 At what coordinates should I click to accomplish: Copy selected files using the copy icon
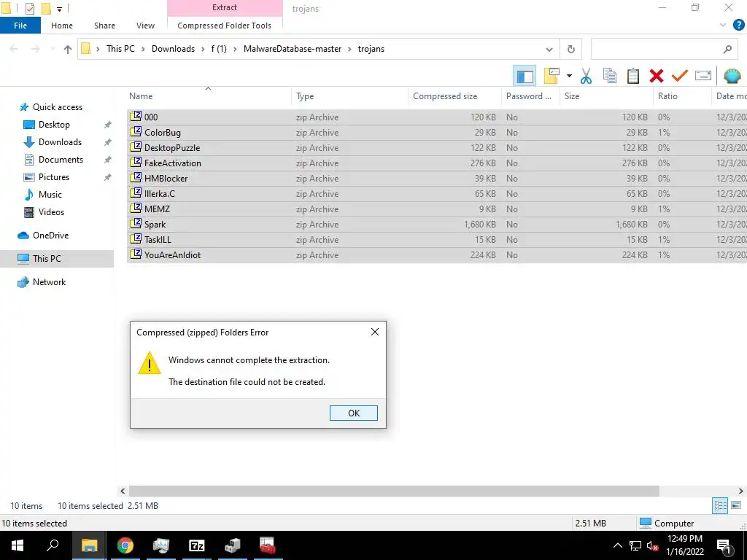pyautogui.click(x=609, y=76)
